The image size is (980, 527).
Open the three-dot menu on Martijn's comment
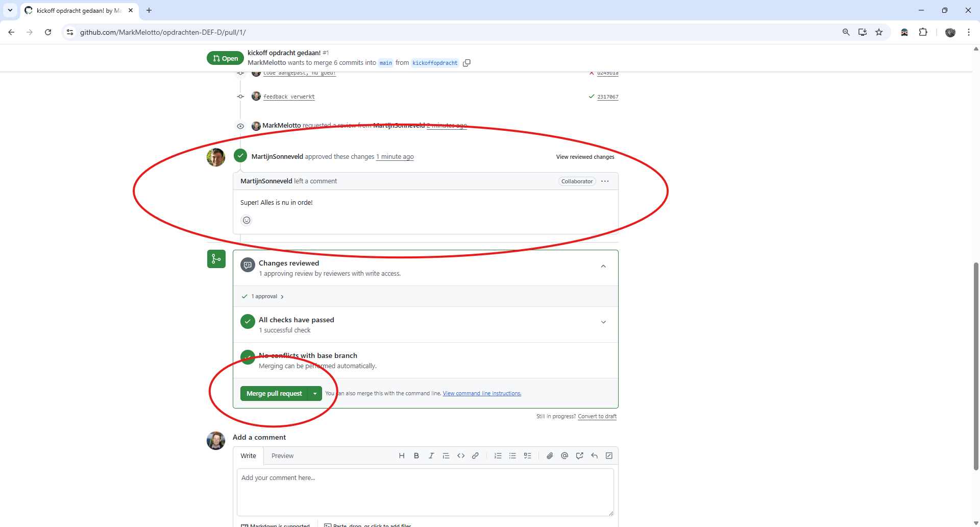605,181
